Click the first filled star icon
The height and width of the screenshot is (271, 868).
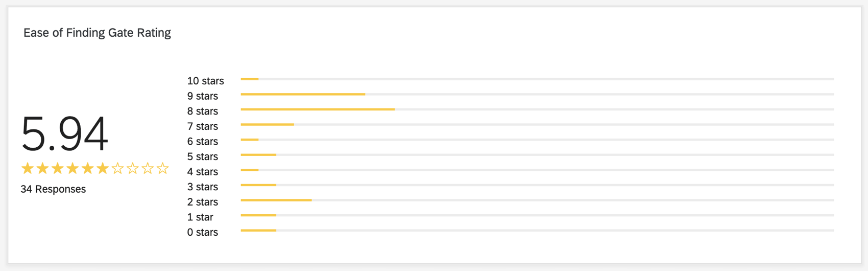(28, 168)
